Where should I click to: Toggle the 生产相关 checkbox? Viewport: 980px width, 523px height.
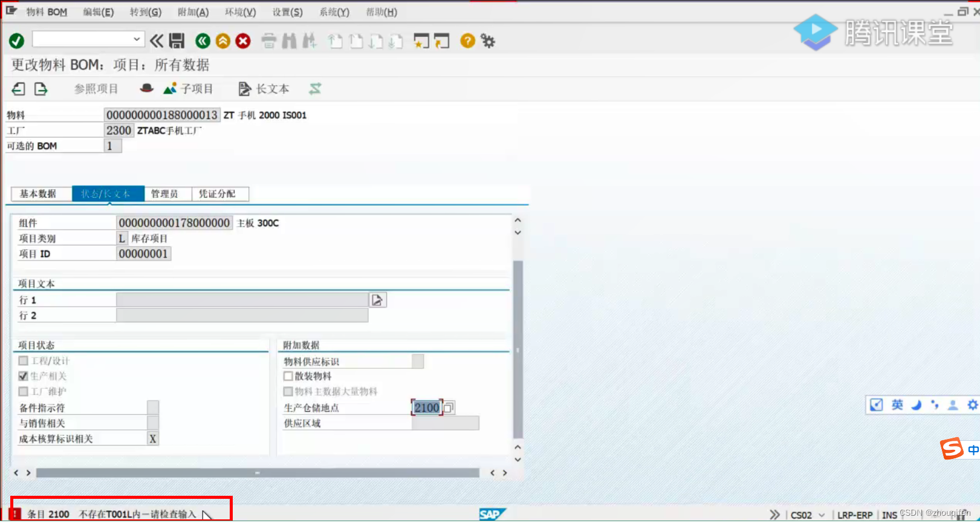point(24,376)
